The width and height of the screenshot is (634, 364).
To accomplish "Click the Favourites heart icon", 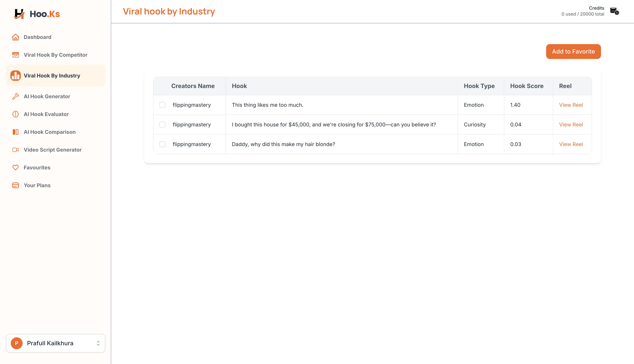I will (16, 168).
